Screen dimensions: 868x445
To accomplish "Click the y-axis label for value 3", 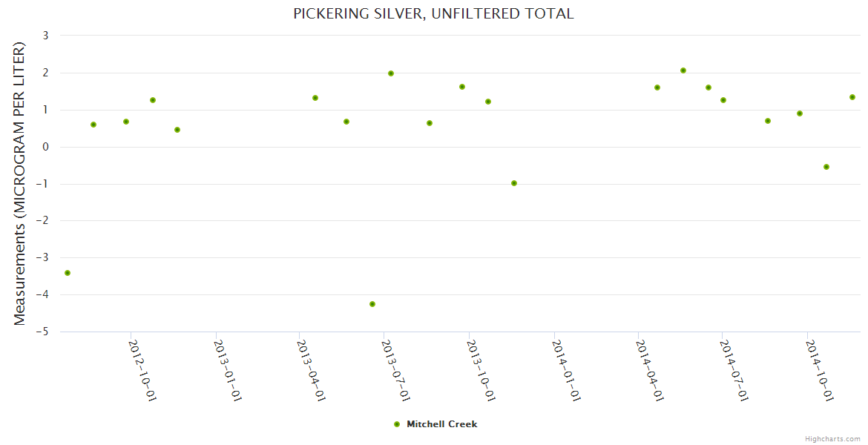I will [45, 36].
